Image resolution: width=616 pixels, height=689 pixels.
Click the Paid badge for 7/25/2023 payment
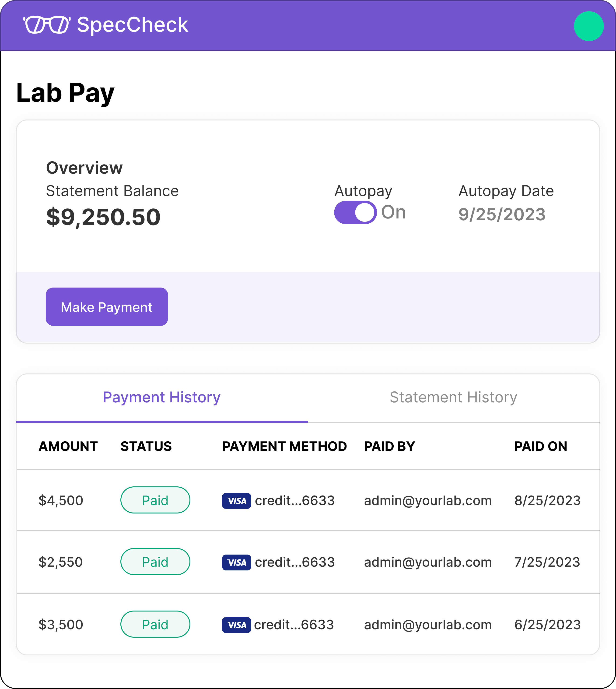pyautogui.click(x=155, y=562)
